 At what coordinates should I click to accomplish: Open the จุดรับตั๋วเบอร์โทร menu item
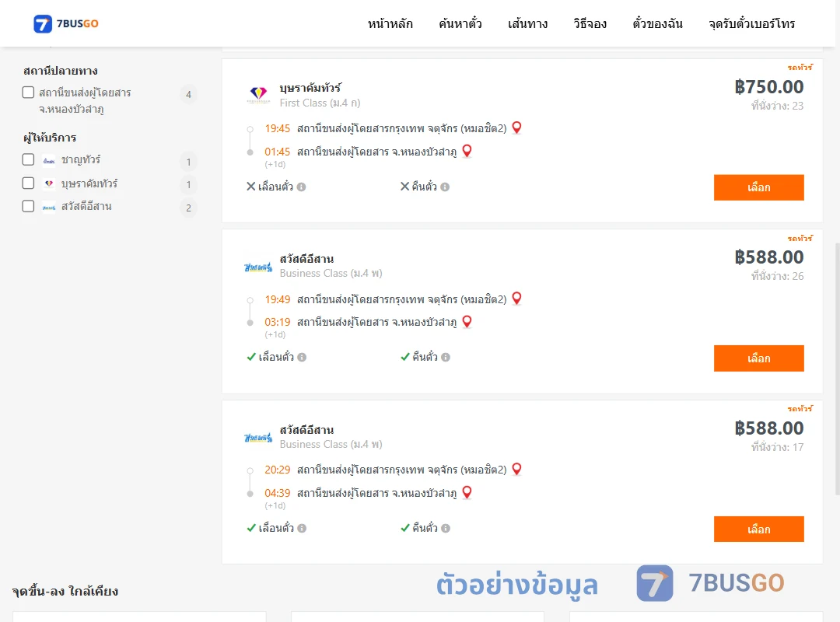751,23
